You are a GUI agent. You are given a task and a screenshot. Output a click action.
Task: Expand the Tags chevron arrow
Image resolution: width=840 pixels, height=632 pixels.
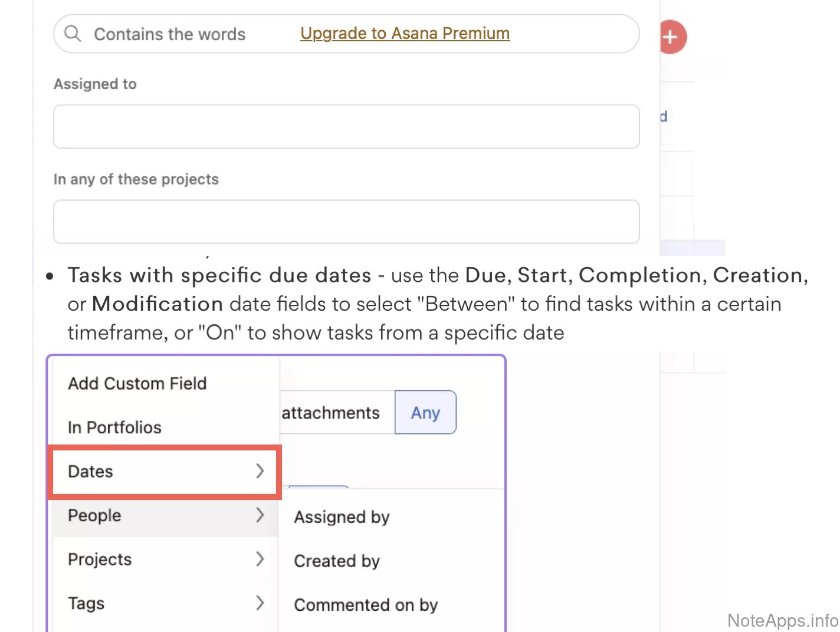260,603
